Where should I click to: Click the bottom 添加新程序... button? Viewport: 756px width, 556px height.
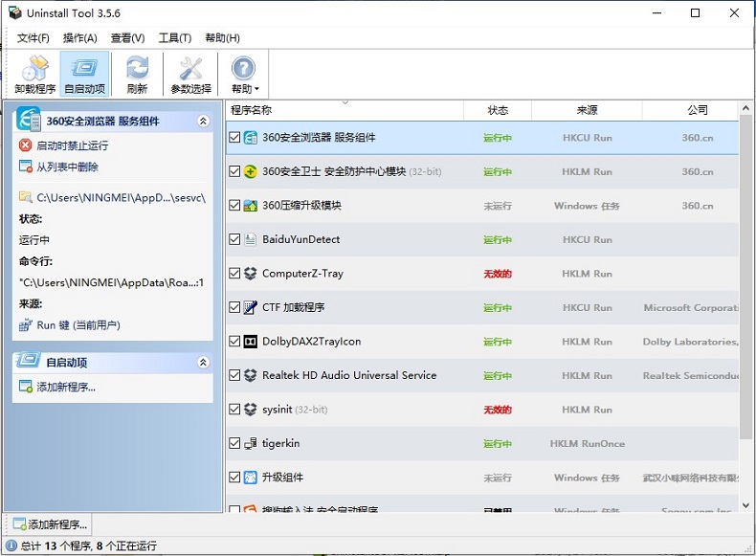[x=50, y=524]
